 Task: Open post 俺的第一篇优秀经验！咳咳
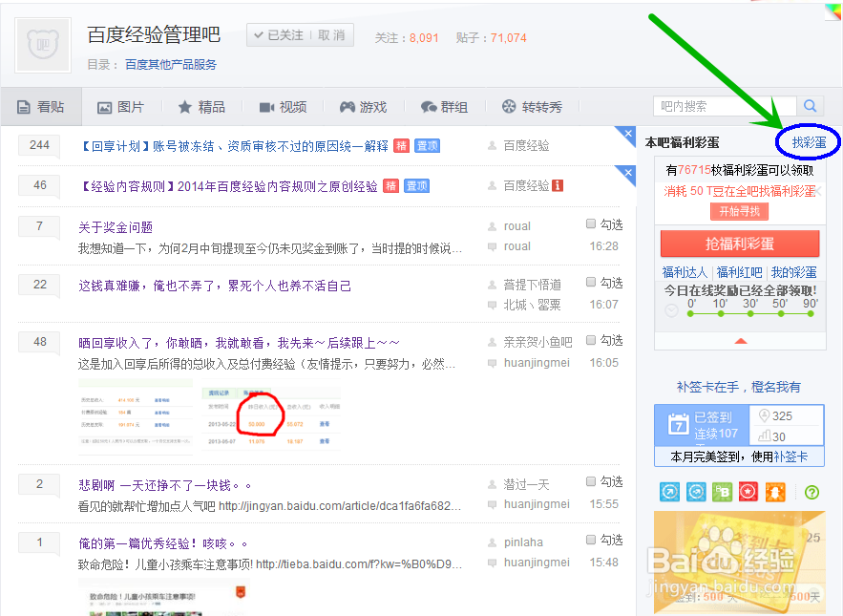pyautogui.click(x=163, y=543)
